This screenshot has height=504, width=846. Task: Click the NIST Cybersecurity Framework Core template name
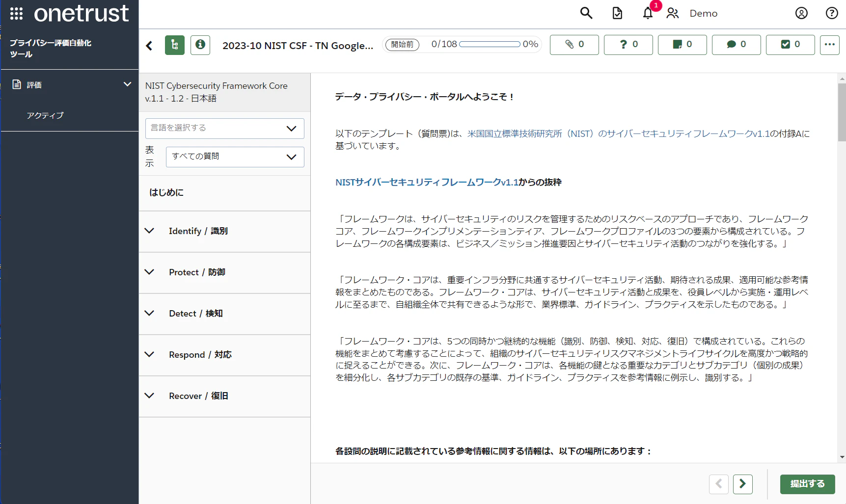[x=216, y=92]
